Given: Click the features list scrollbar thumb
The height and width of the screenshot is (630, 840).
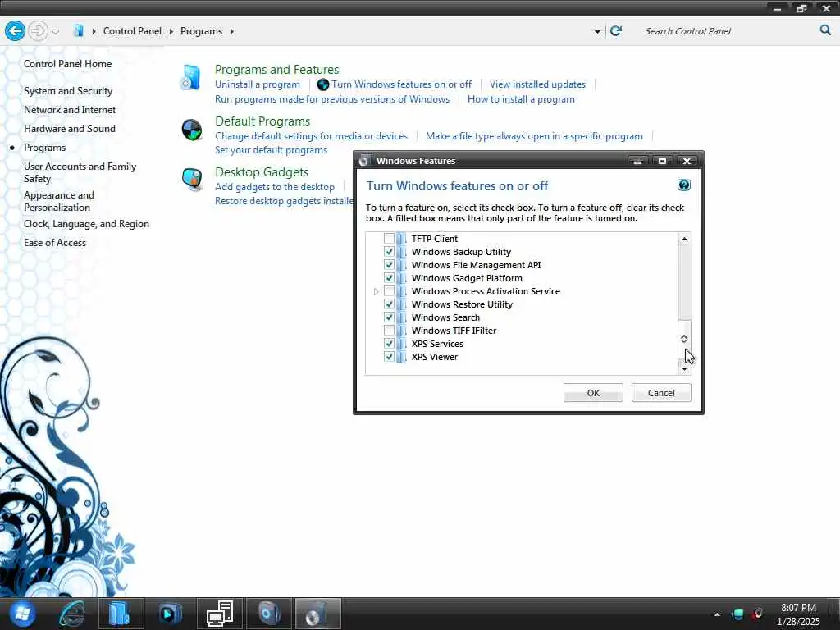Looking at the screenshot, I should click(x=684, y=339).
